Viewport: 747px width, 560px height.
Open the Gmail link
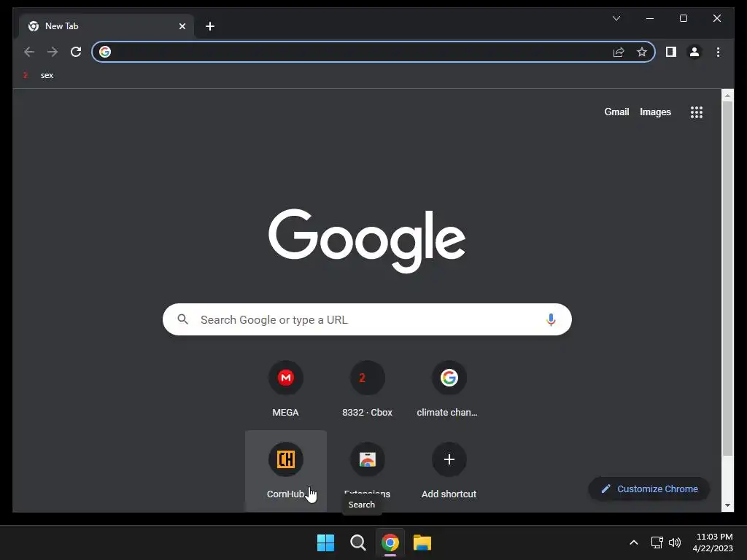[x=616, y=112]
